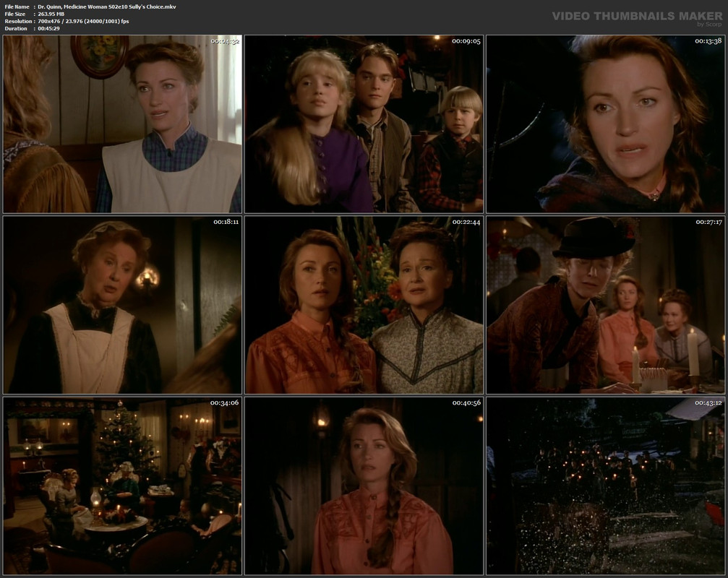Select the thumbnail stamped 00:27:17

[605, 305]
